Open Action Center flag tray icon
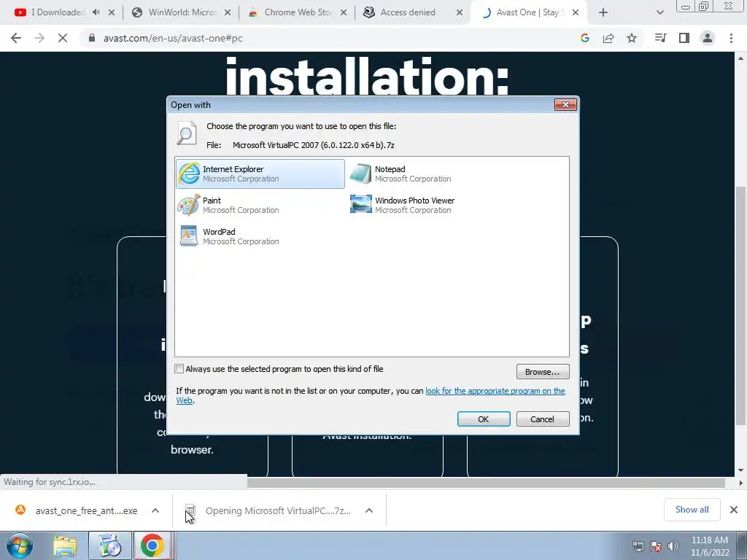 (656, 546)
